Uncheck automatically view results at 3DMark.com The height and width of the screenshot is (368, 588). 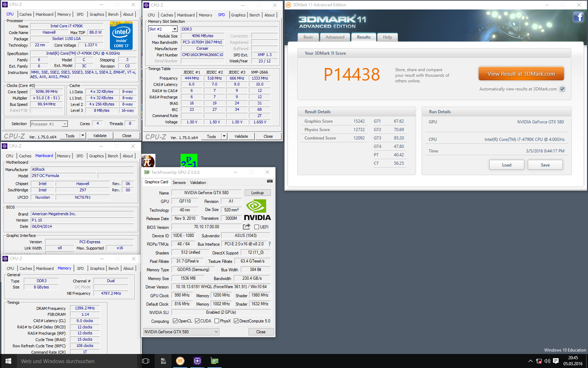562,89
